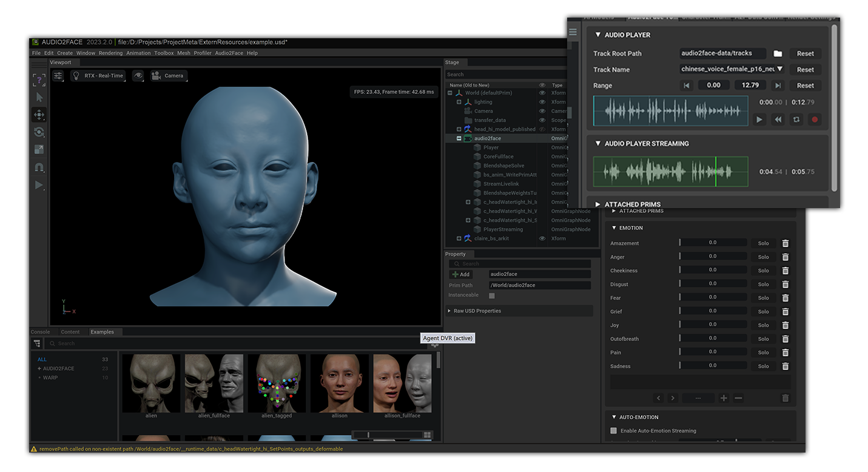The height and width of the screenshot is (472, 868).
Task: Go to next emotion keyframe arrow
Action: pyautogui.click(x=673, y=398)
